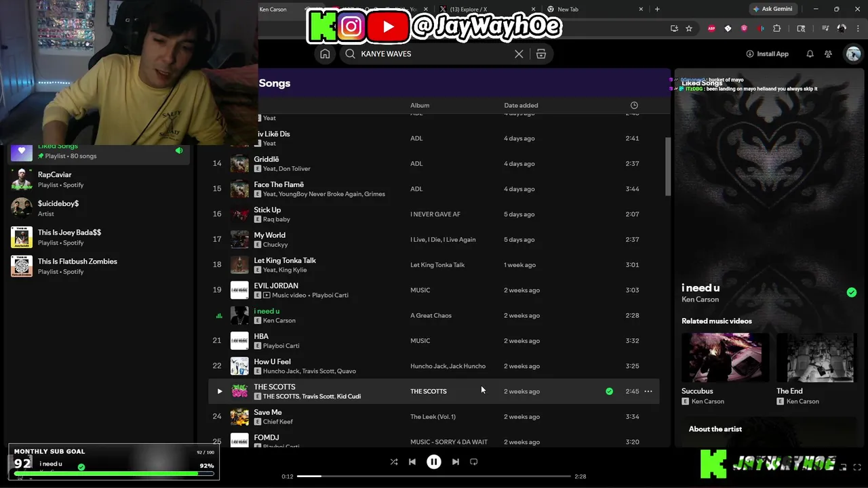Open This Is Flatbush Zombies playlist
The width and height of the screenshot is (868, 488).
[98, 266]
